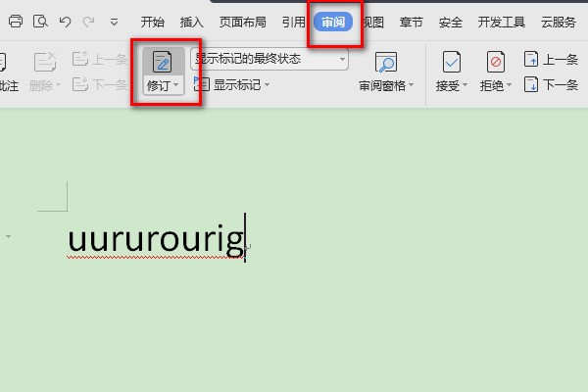The height and width of the screenshot is (392, 588).
Task: Toggle the 修订 track changes button
Action: point(163,63)
